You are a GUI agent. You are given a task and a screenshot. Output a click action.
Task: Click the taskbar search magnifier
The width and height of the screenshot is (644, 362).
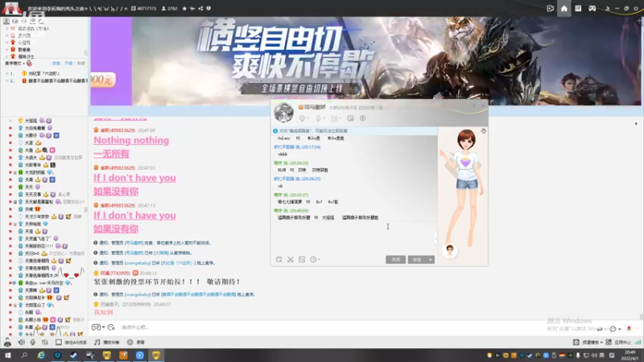24,356
